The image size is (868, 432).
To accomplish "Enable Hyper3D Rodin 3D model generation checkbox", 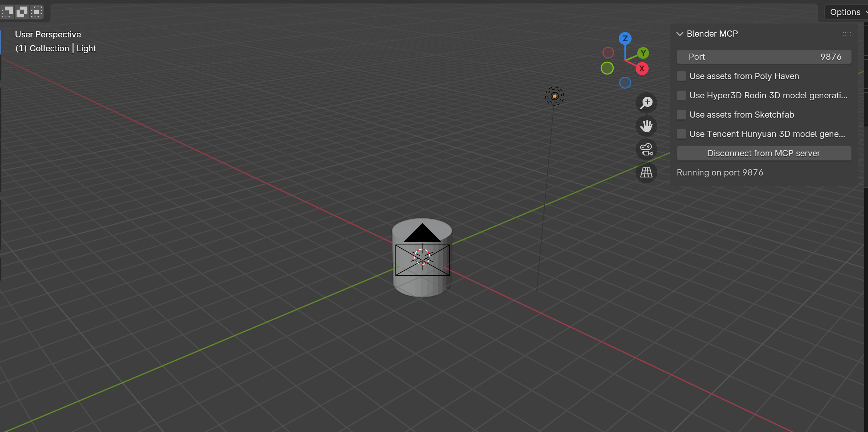I will click(681, 96).
